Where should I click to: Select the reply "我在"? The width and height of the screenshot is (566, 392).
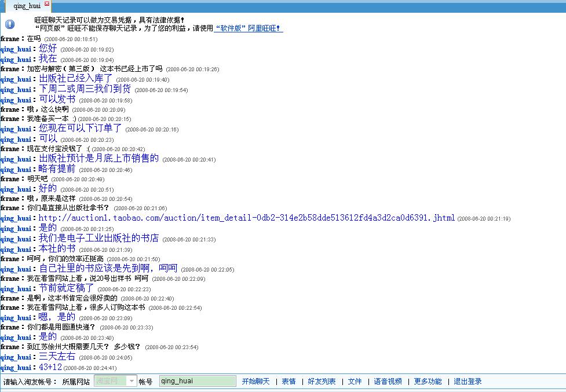click(x=48, y=59)
